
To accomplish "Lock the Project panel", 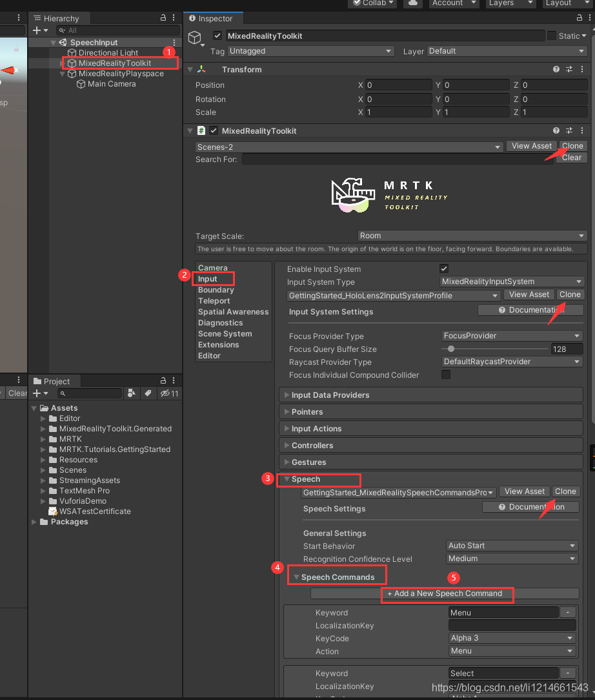I will point(163,380).
